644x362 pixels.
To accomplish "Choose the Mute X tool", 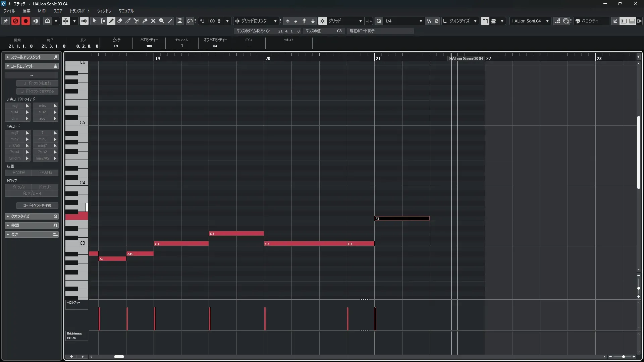I will [x=153, y=21].
